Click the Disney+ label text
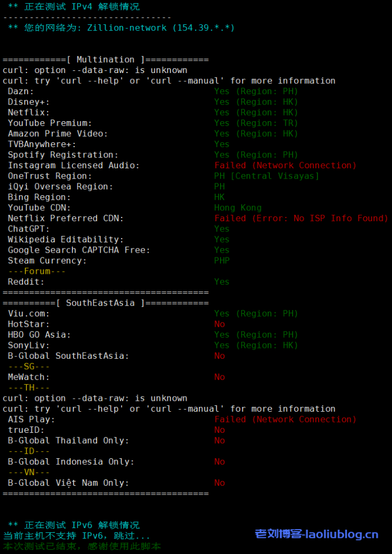This screenshot has width=392, height=554. (29, 102)
